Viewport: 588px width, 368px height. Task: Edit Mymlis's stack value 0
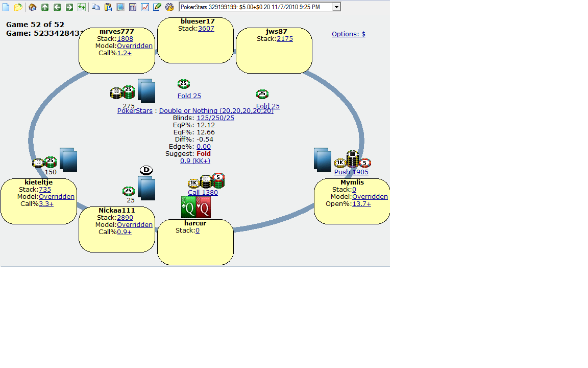click(x=354, y=189)
